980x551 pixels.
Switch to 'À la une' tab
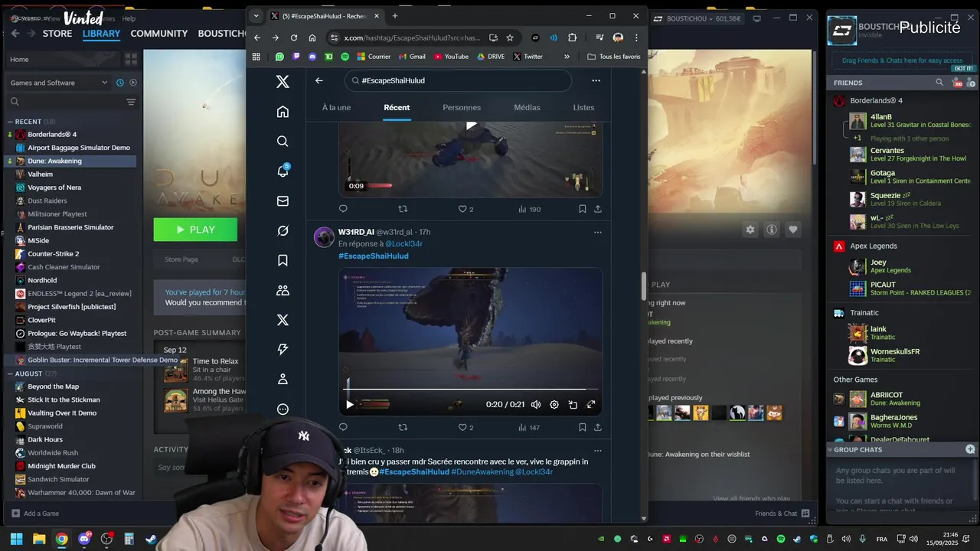pyautogui.click(x=336, y=107)
